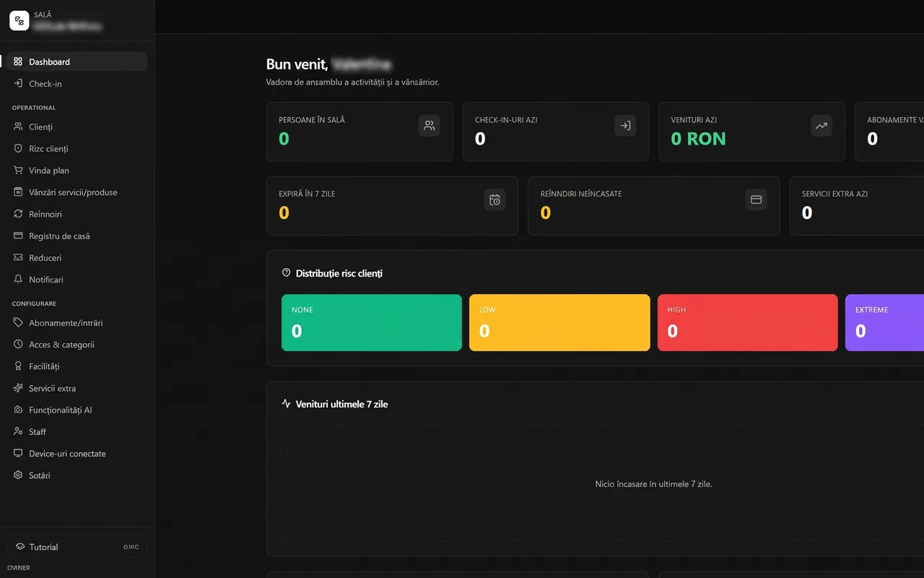Open Funcționalități AI
924x578 pixels.
coord(77,410)
